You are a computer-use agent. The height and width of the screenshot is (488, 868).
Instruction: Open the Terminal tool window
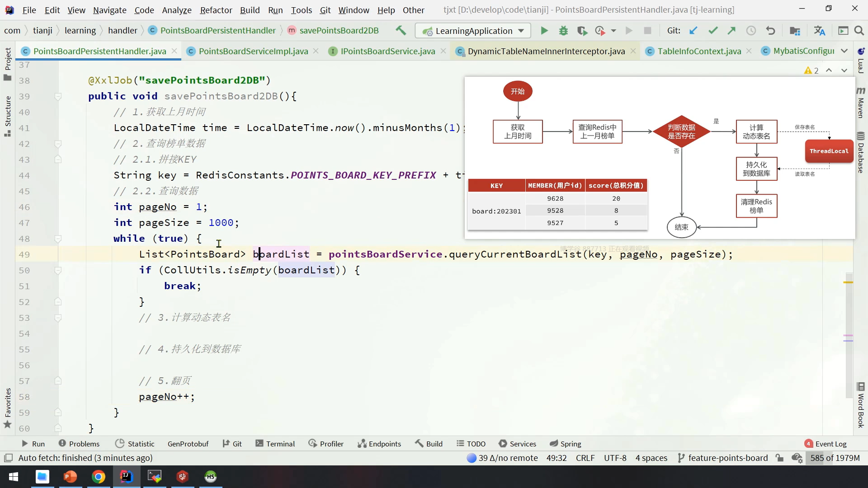point(275,444)
